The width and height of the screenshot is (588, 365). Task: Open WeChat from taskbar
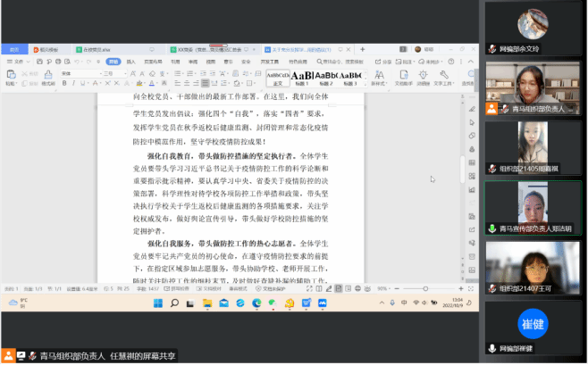tap(273, 303)
